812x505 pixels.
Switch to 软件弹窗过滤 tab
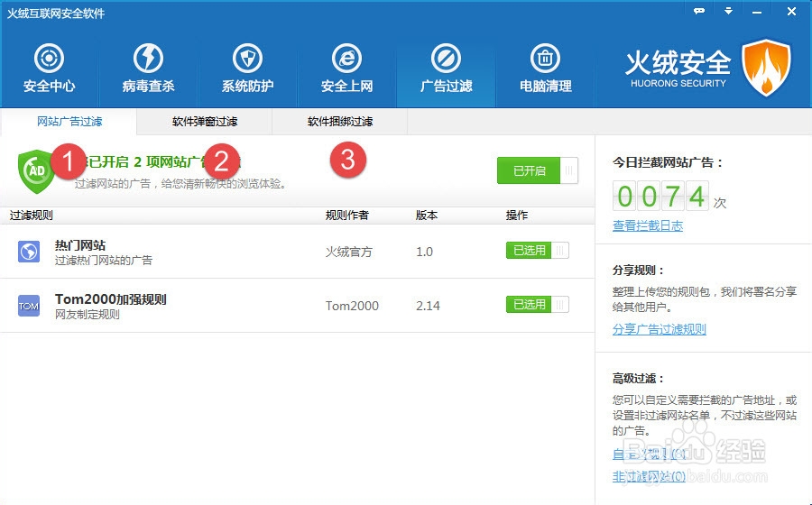pos(205,122)
